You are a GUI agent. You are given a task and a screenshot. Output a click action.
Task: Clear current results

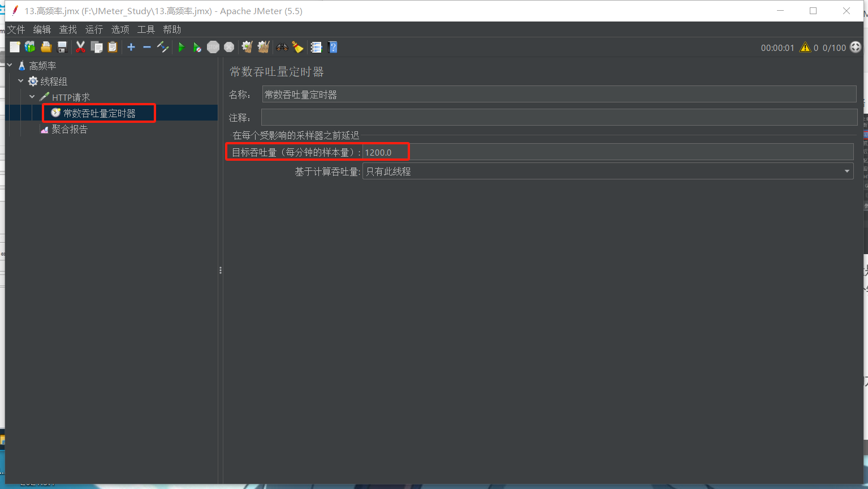coord(247,48)
